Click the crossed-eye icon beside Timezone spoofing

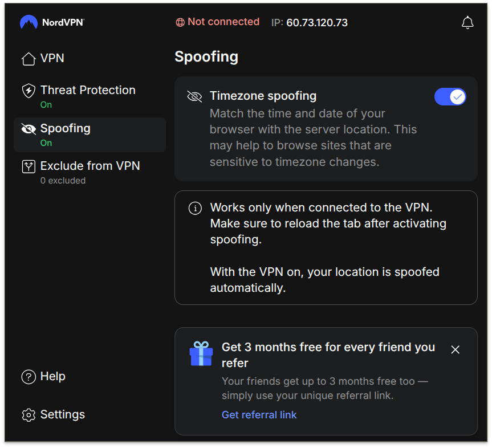tap(194, 96)
